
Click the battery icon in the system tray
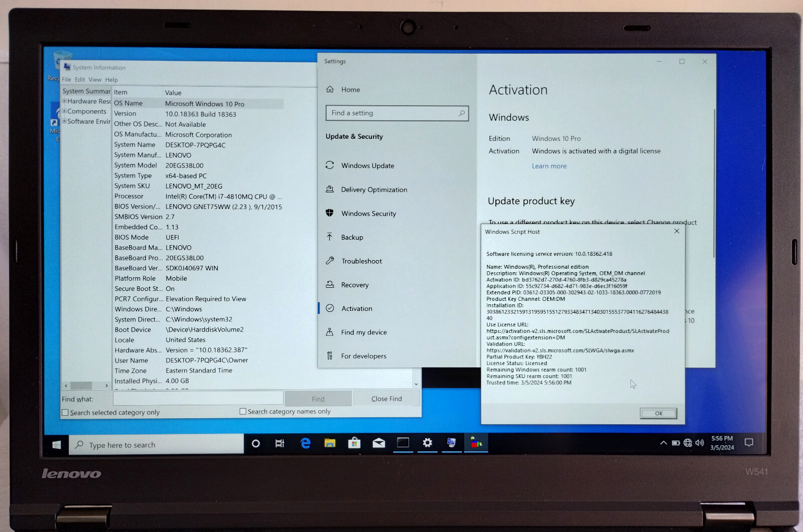676,443
